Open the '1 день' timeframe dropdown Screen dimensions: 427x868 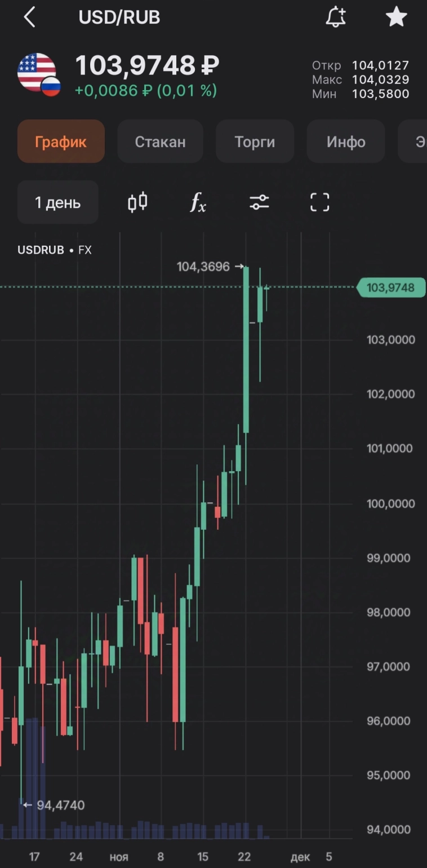(57, 202)
